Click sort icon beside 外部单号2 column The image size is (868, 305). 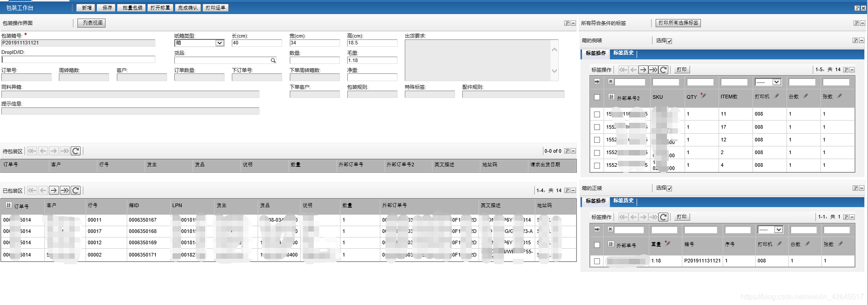611,97
